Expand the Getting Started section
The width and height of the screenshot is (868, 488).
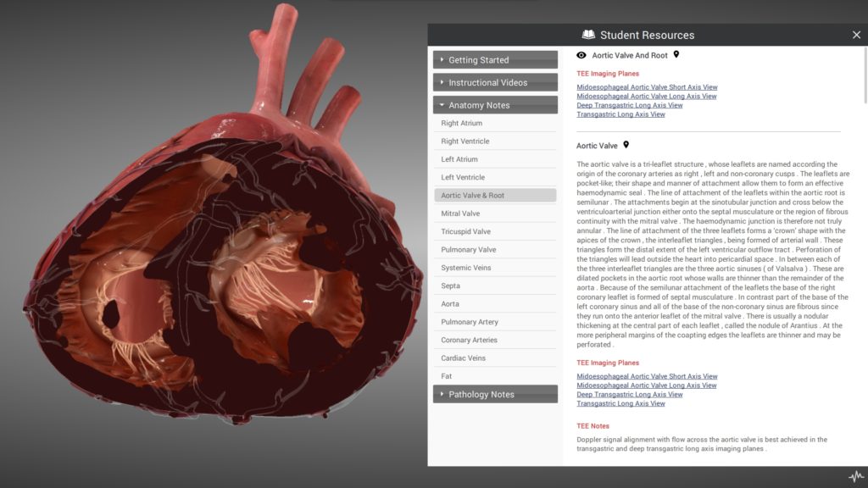(495, 60)
